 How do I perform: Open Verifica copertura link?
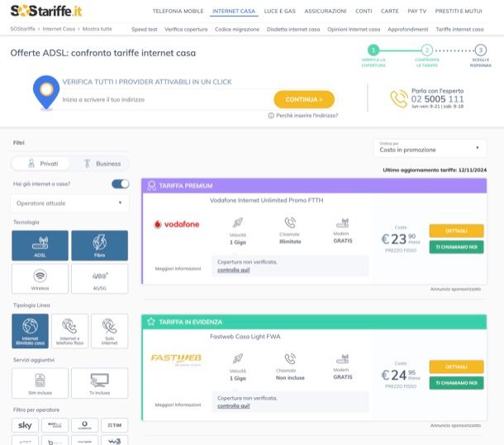coord(186,29)
